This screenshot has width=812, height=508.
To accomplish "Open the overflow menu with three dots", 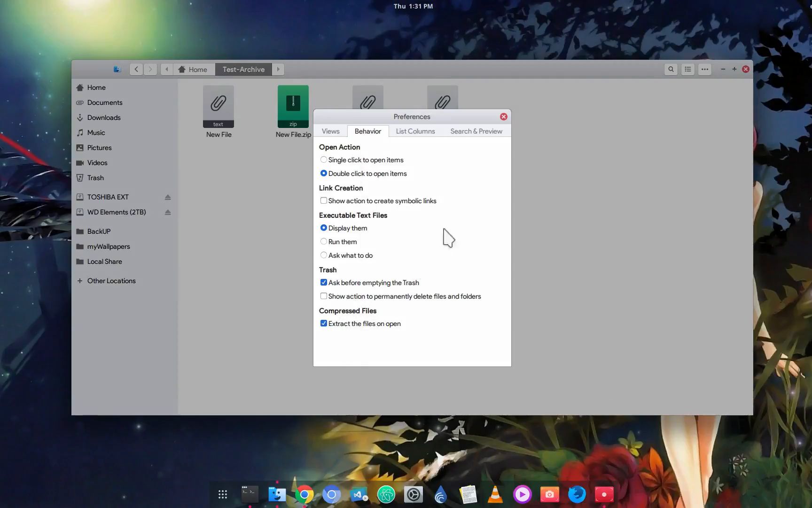I will coord(704,69).
